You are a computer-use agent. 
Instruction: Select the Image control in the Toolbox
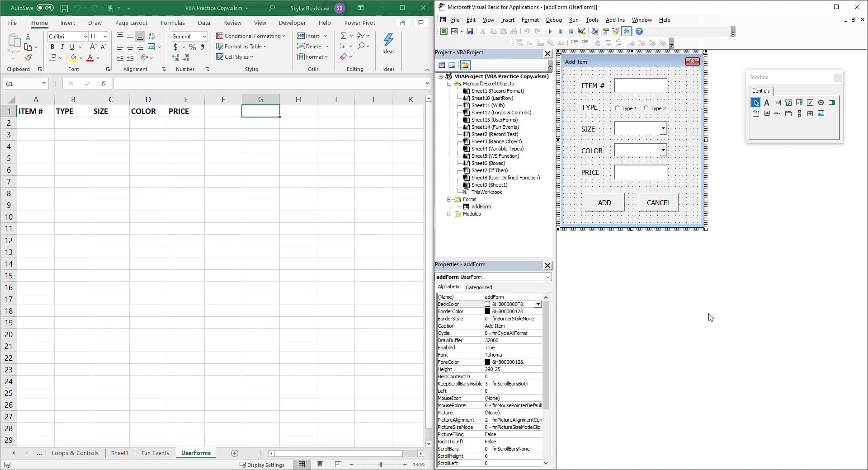point(821,113)
